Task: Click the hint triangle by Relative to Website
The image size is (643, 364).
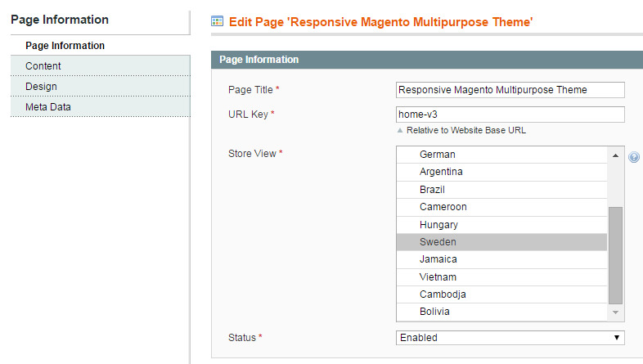Action: pos(400,130)
